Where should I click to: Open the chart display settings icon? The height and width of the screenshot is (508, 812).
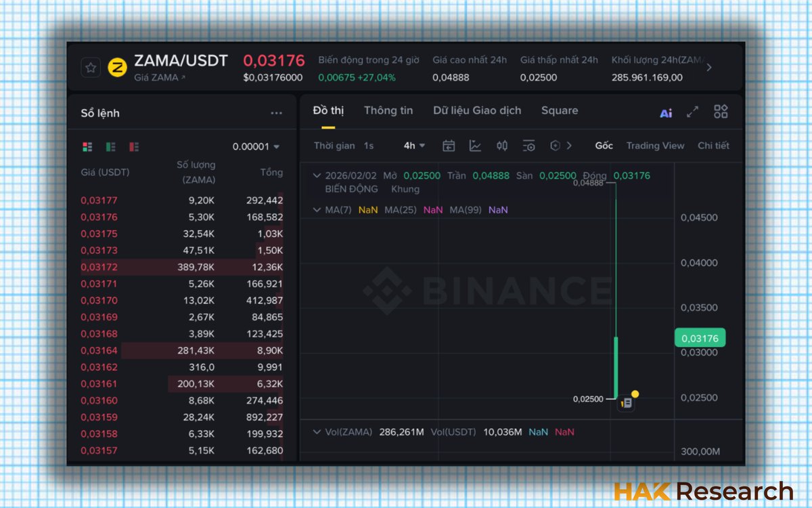[529, 146]
